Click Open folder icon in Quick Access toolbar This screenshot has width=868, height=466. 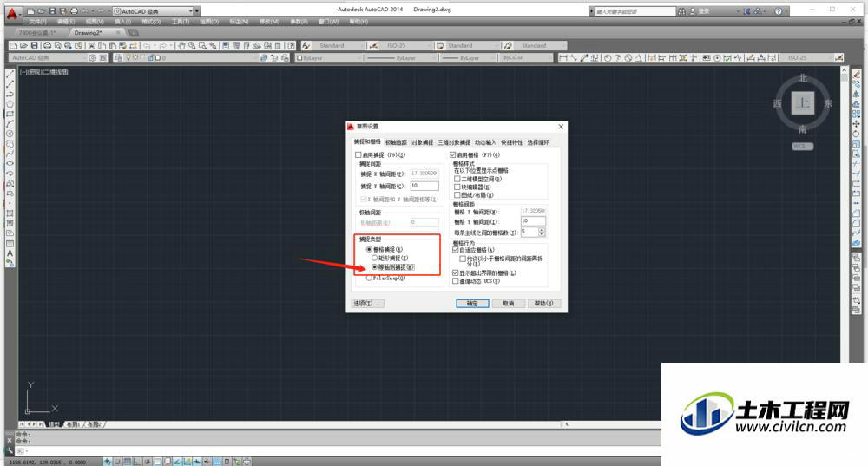pyautogui.click(x=42, y=11)
